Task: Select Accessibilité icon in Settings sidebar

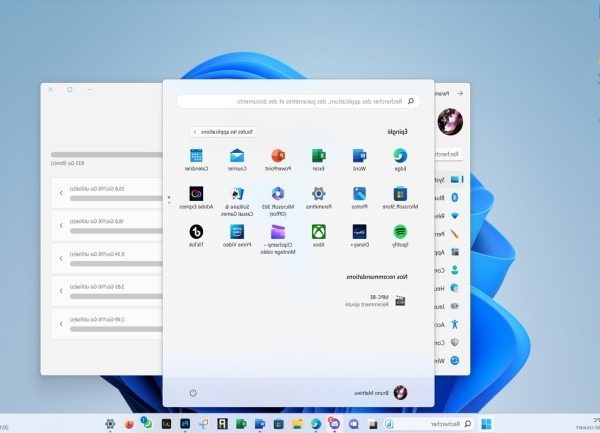Action: 455,324
